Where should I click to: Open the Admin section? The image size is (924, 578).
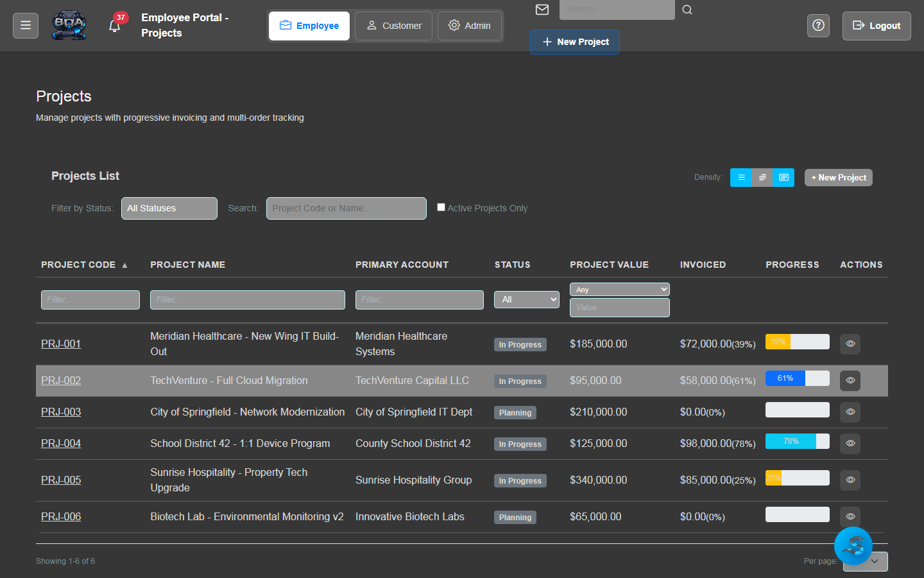coord(470,26)
